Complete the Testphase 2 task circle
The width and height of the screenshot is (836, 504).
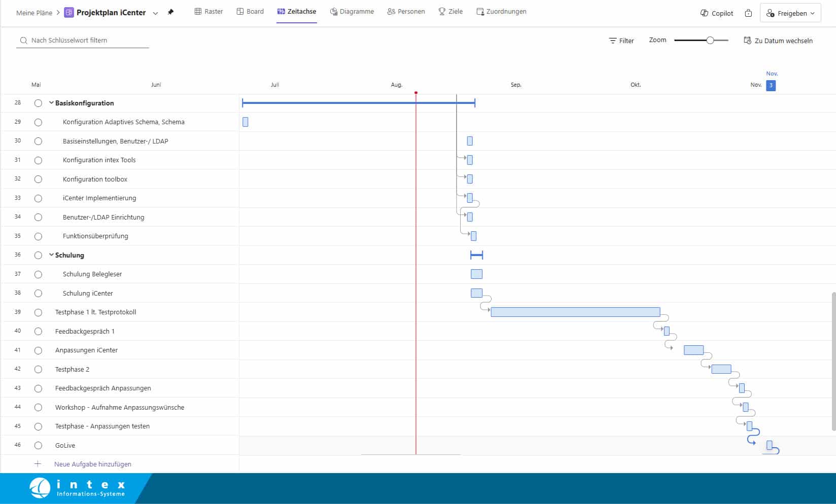[x=38, y=370]
